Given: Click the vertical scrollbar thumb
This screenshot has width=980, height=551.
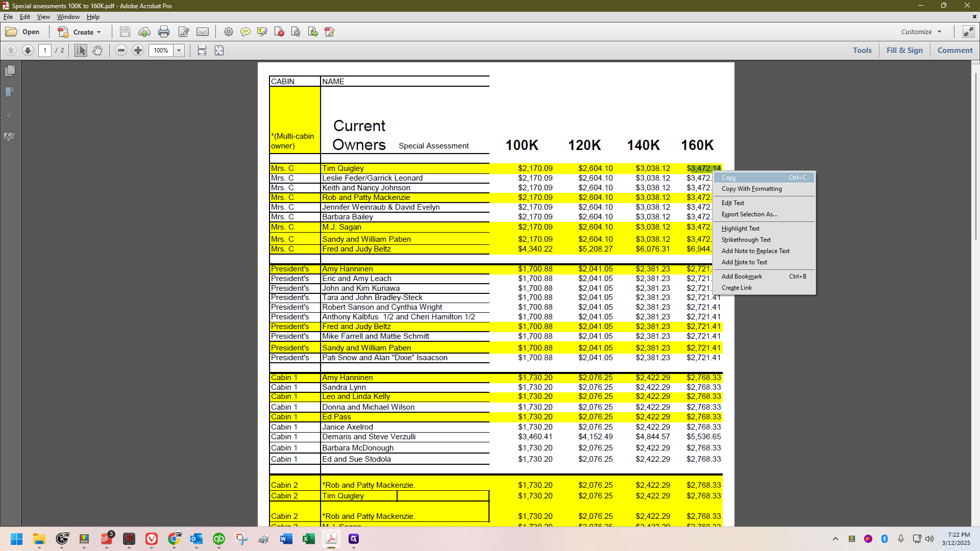Looking at the screenshot, I should click(x=975, y=156).
